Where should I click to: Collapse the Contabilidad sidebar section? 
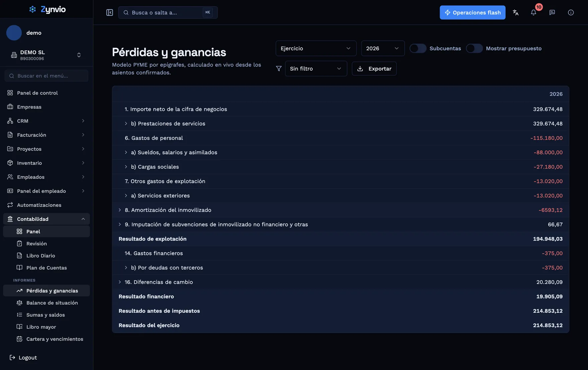pos(46,219)
